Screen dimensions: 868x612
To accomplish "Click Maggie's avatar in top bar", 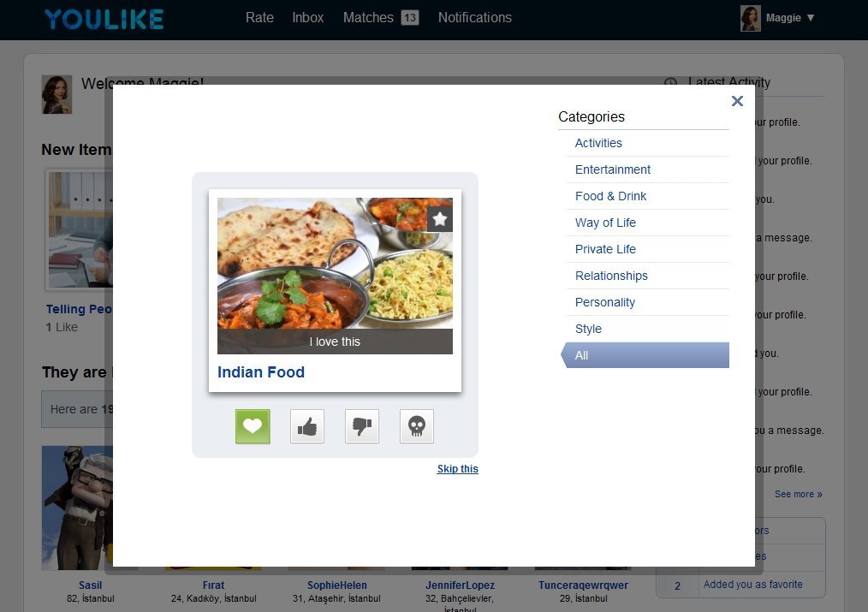I will 751,18.
